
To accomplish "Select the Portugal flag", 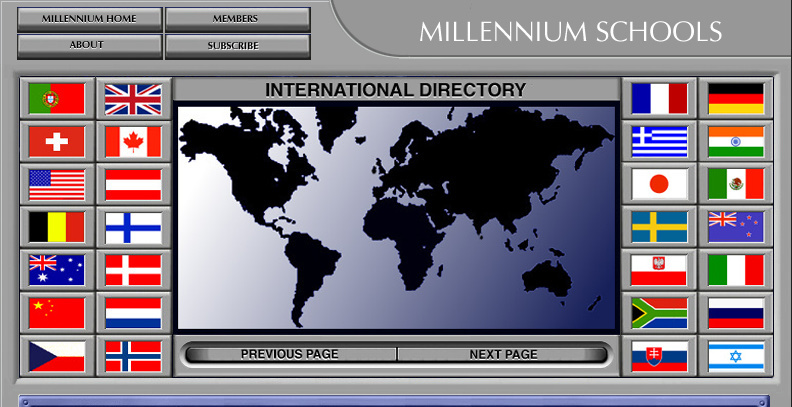I will pyautogui.click(x=57, y=98).
